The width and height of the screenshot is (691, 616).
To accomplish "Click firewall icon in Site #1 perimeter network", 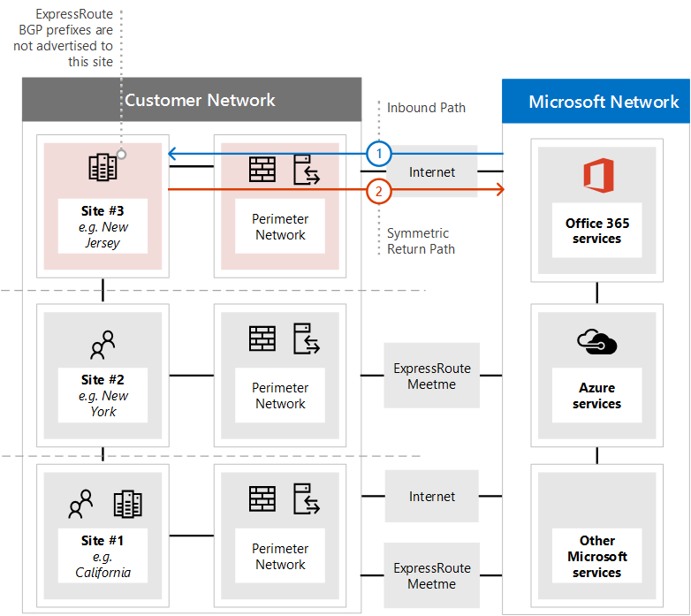I will tap(262, 498).
